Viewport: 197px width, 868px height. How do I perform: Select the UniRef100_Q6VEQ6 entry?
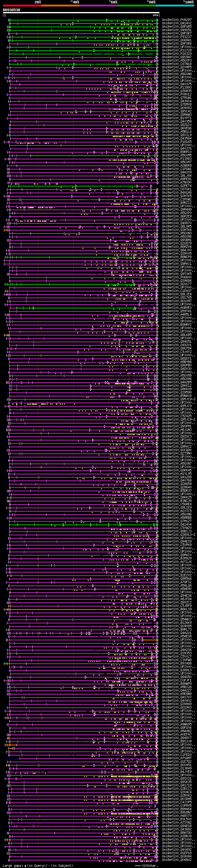(x=176, y=128)
